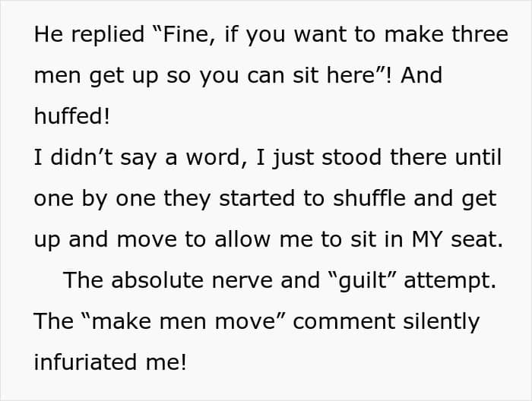Click the word "shuffle"
Viewport: 532px width, 401px height.
coord(369,198)
